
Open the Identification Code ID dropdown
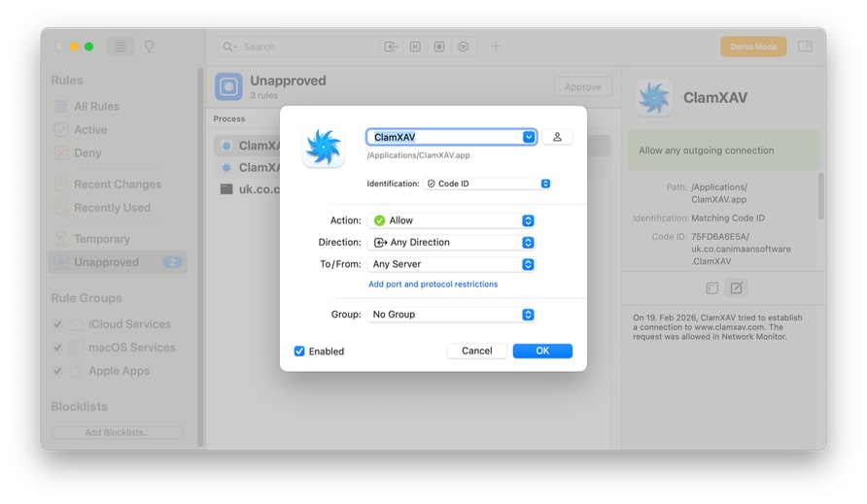pyautogui.click(x=487, y=184)
